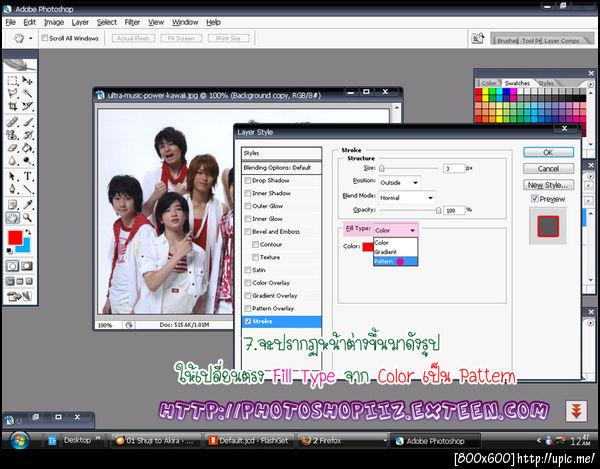Open Hand tool preset picker arrow

click(31, 38)
